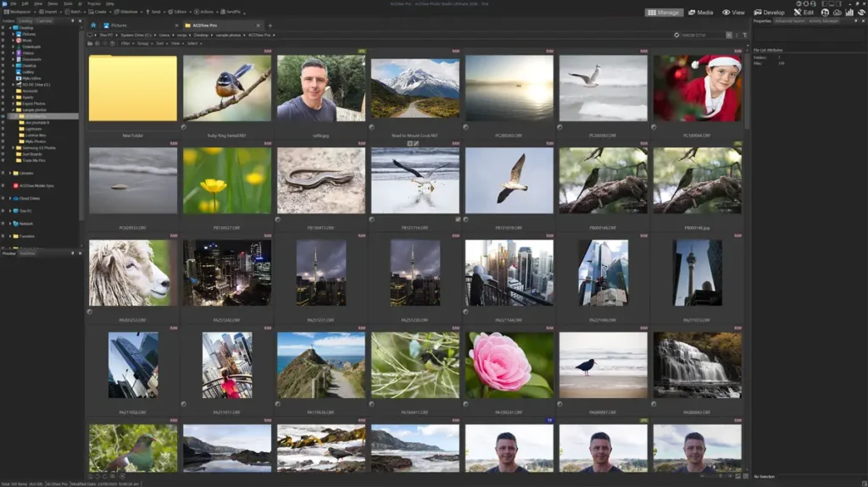This screenshot has width=868, height=487.
Task: Select the waterfall photo thumbnail
Action: coord(697,365)
